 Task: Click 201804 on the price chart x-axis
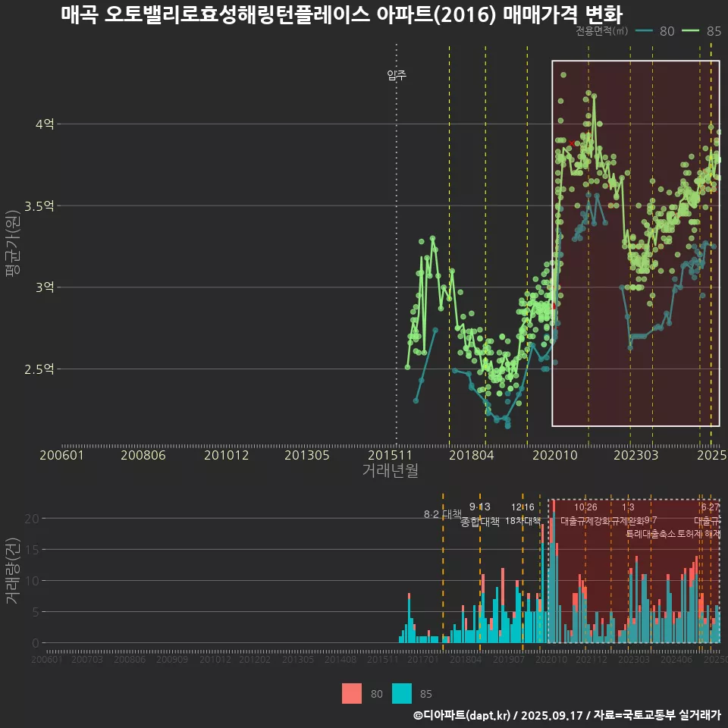[x=471, y=455]
